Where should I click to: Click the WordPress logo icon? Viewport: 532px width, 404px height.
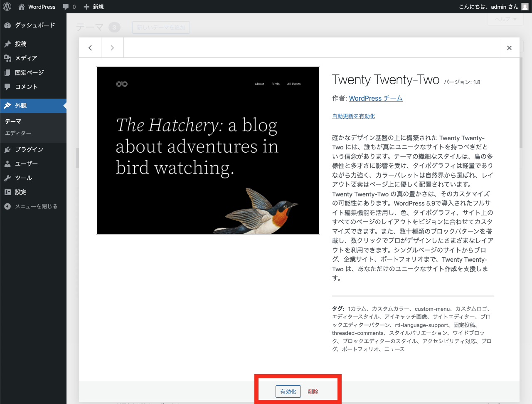(x=7, y=7)
